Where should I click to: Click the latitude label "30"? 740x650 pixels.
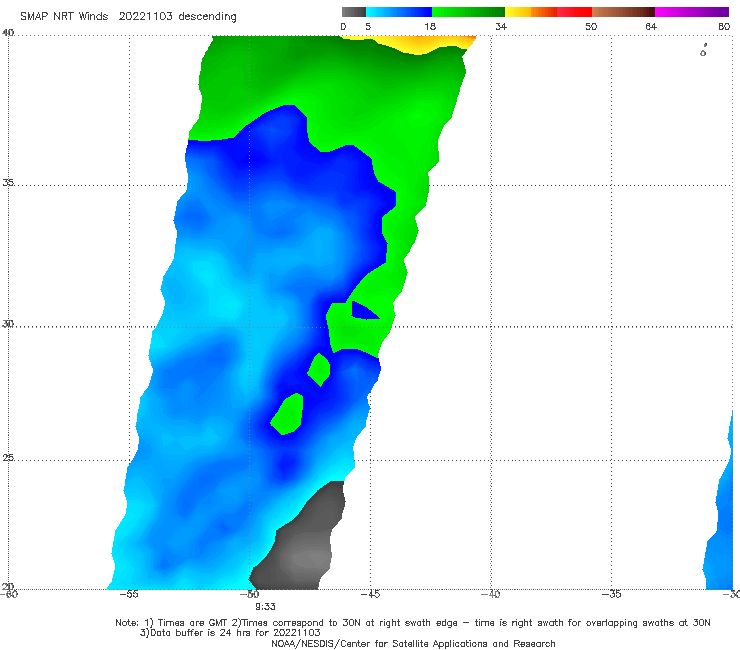8,324
